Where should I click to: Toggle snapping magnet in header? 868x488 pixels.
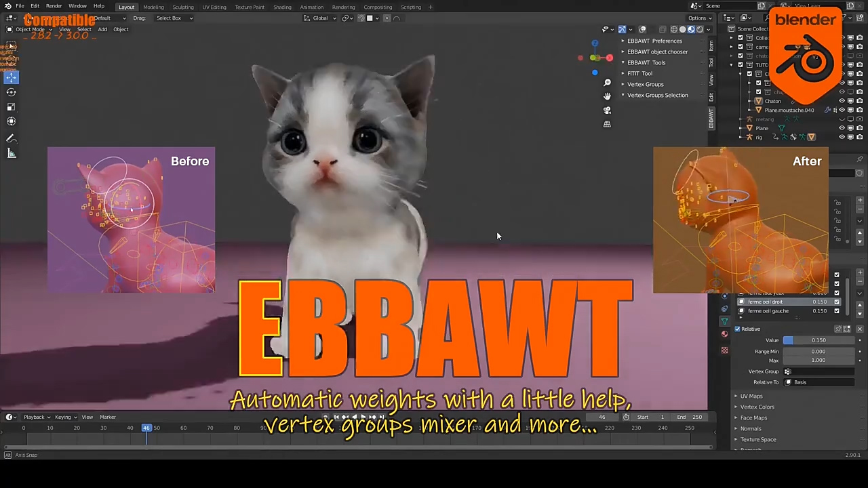[361, 18]
